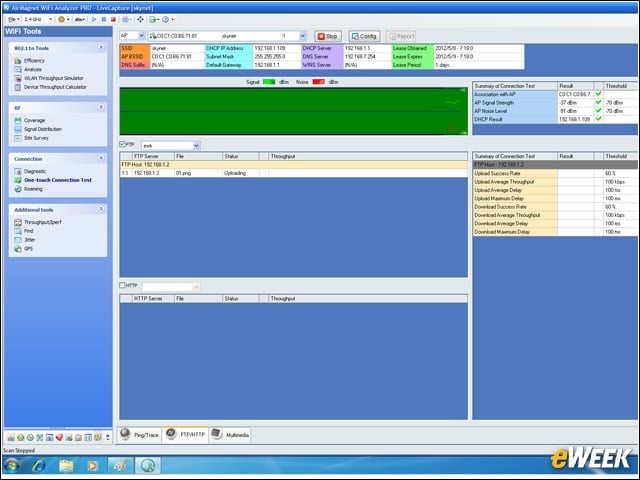The width and height of the screenshot is (640, 480).
Task: Collapse the Additional tools section
Action: [101, 209]
